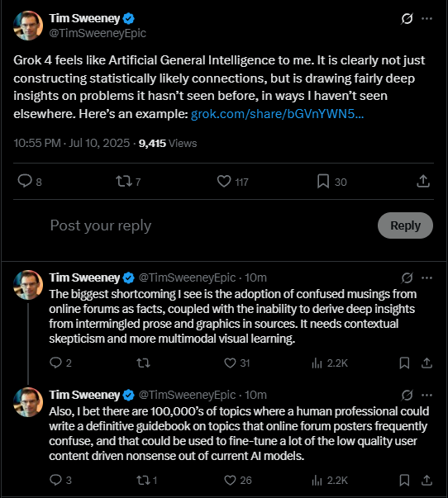Click the Grok icon on main post
448x498 pixels.
coord(407,18)
